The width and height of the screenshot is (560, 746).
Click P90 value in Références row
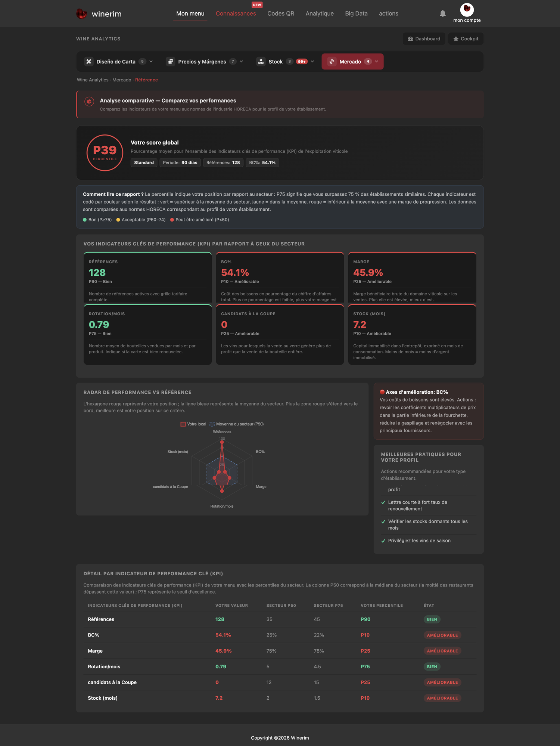click(365, 619)
